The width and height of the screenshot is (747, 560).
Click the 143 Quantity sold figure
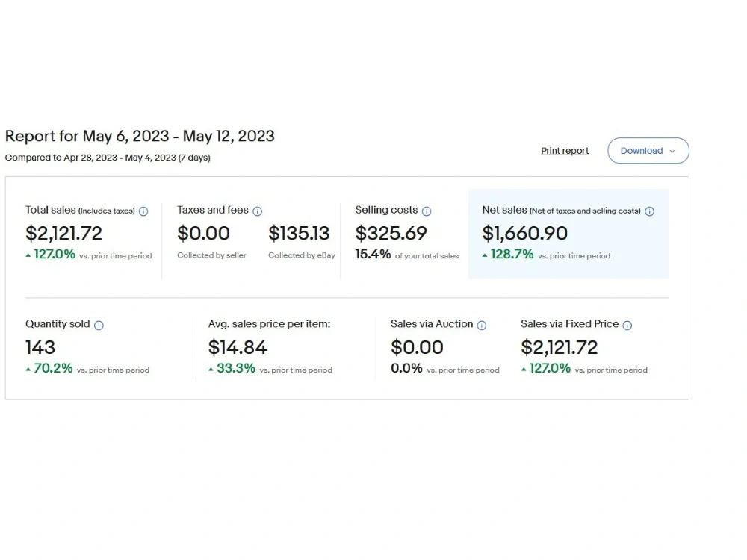pos(40,348)
